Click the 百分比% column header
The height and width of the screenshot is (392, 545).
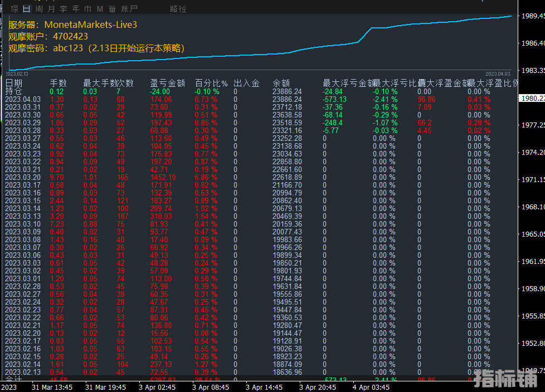211,83
